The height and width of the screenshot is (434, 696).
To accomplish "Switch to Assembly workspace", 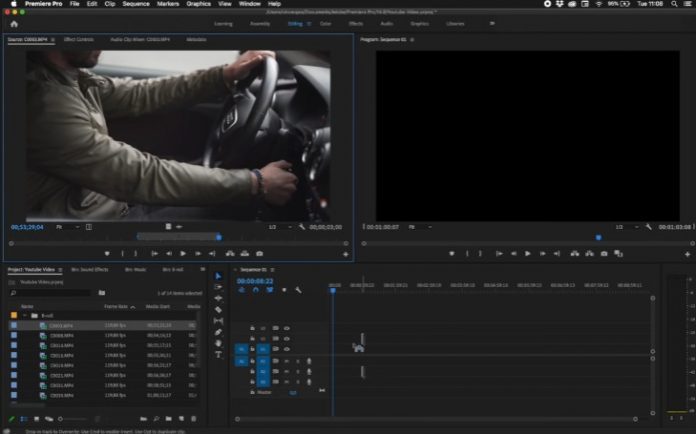I will click(x=260, y=24).
